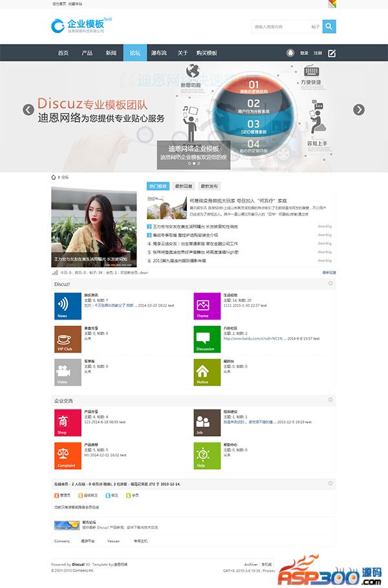
Task: Click the 登录 login link
Action: pyautogui.click(x=304, y=53)
